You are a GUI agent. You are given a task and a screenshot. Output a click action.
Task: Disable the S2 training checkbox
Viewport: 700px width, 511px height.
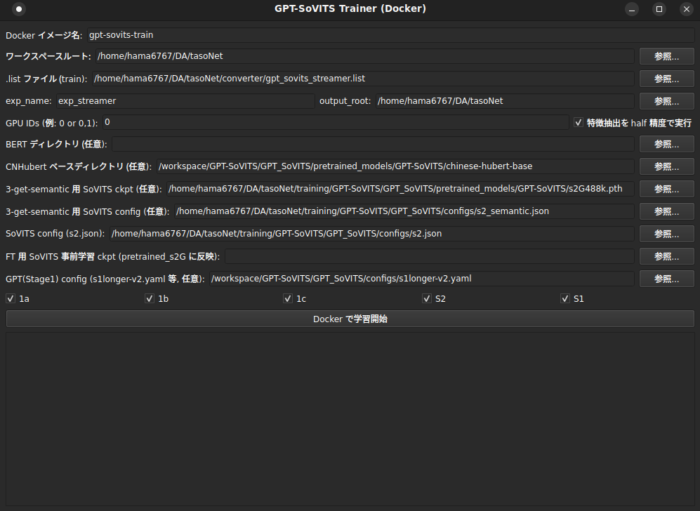(427, 299)
